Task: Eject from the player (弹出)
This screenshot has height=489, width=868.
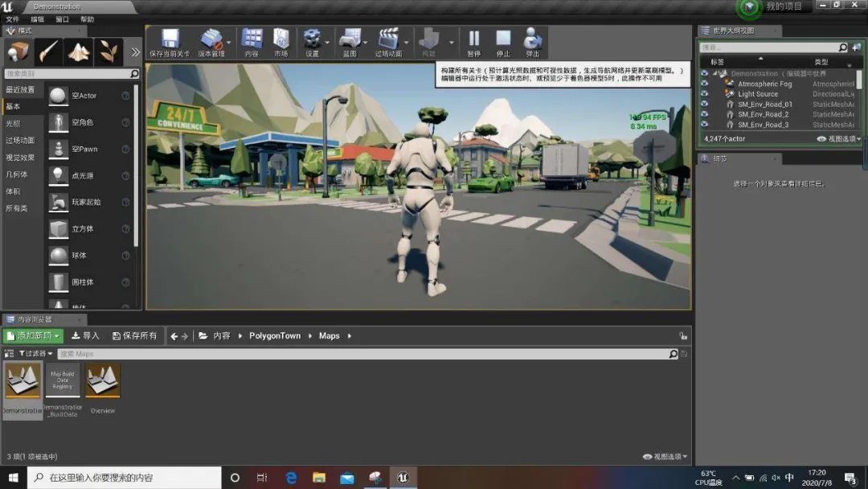Action: (x=533, y=43)
